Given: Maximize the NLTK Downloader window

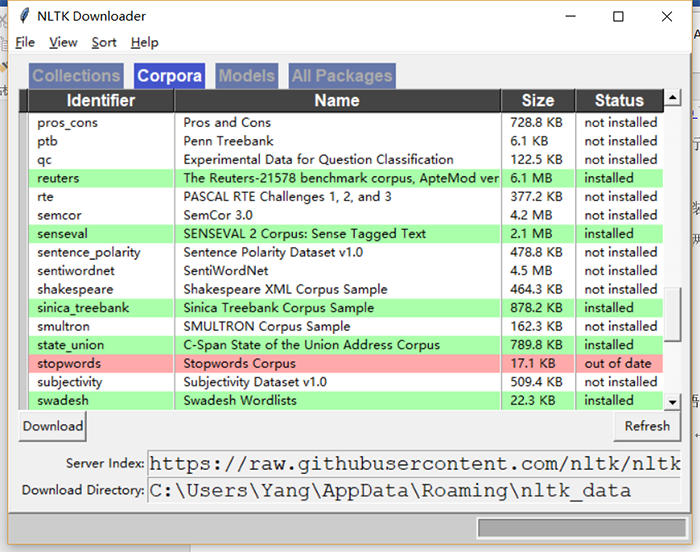Looking at the screenshot, I should [618, 17].
